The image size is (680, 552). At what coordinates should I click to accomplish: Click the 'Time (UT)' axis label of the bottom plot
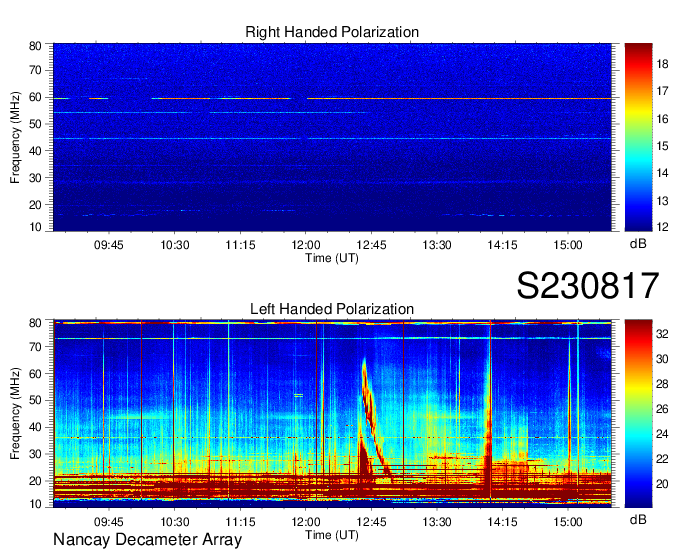pos(332,535)
